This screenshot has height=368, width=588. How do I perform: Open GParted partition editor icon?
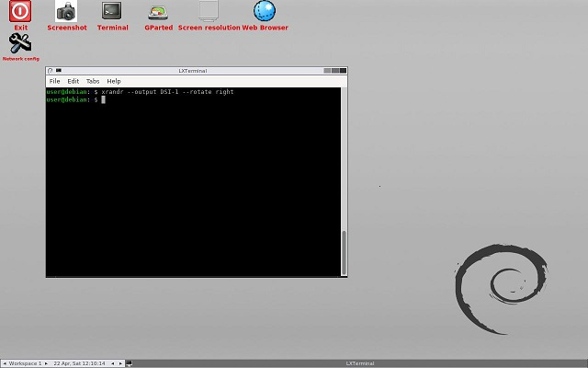pos(158,12)
